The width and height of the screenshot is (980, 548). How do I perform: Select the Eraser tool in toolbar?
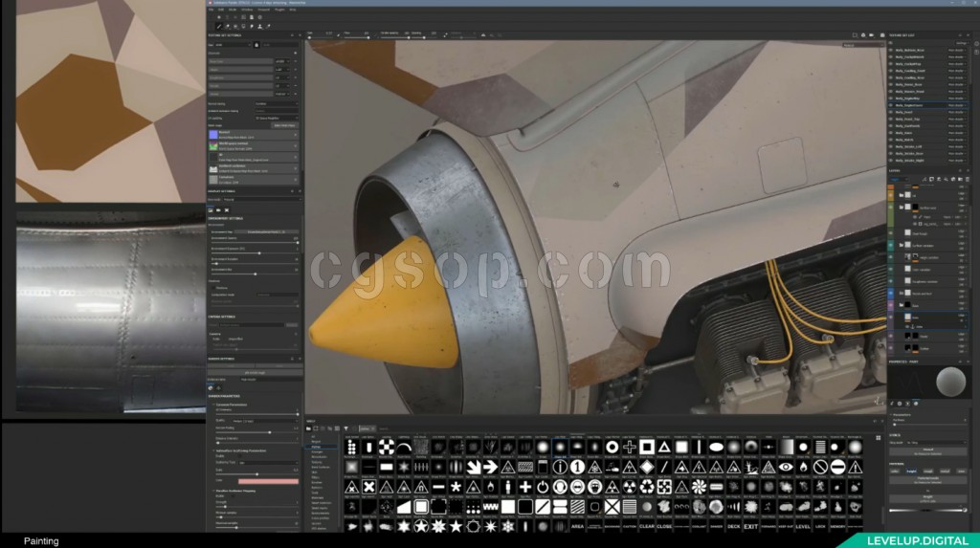[x=228, y=26]
